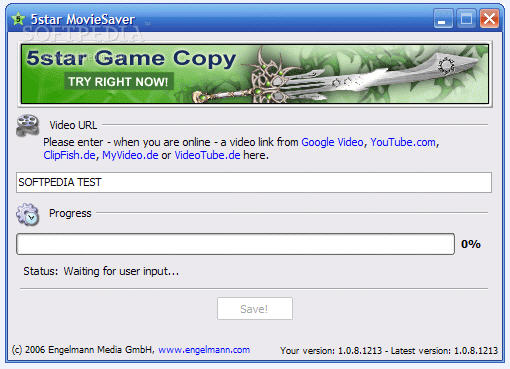Click the 5star MovieSaver star title icon
The height and width of the screenshot is (369, 510).
18,19
